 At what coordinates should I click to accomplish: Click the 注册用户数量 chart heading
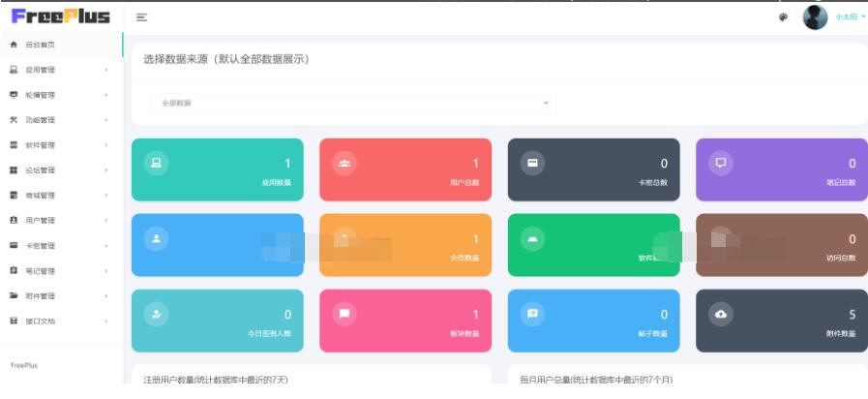(216, 380)
